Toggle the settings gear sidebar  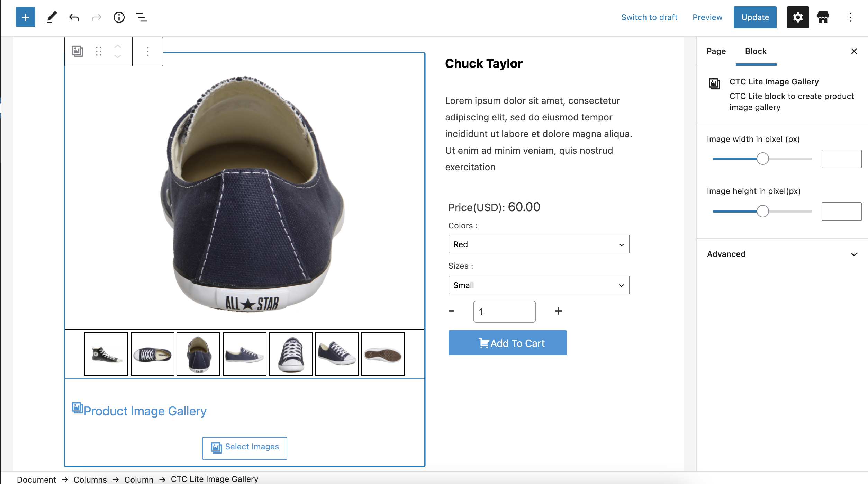(798, 17)
